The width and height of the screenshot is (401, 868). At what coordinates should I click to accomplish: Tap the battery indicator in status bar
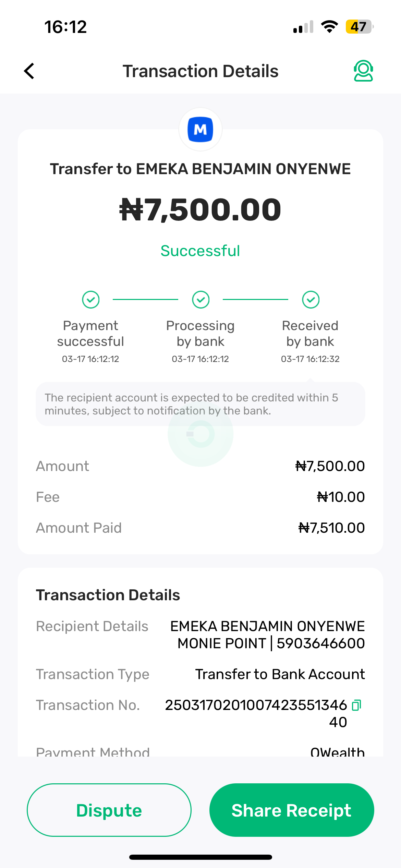pyautogui.click(x=359, y=27)
